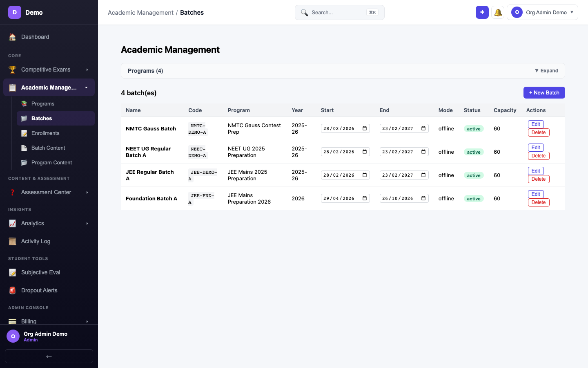Open Subjective Eval page
Screen dimensions: 588x368
(49, 272)
